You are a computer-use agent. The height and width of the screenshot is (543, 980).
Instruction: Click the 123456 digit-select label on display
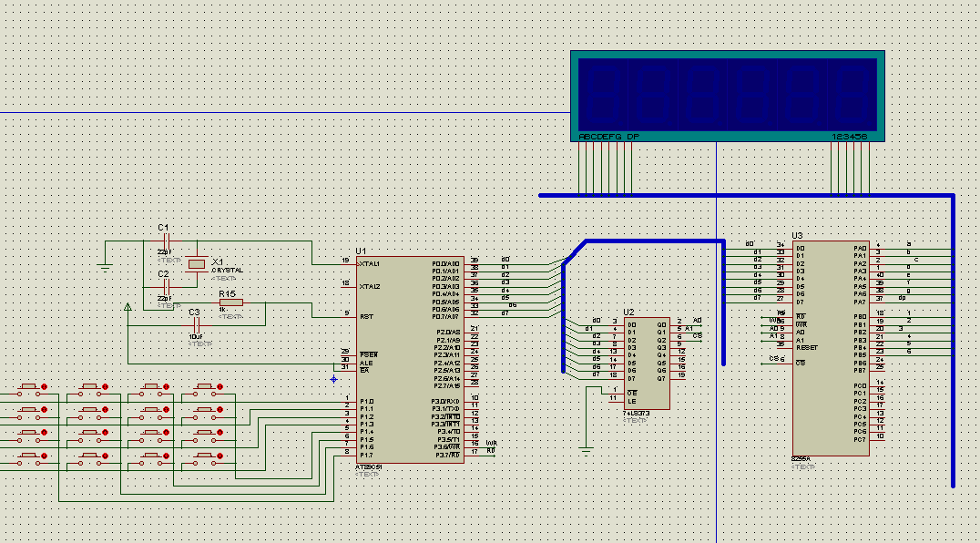coord(850,137)
